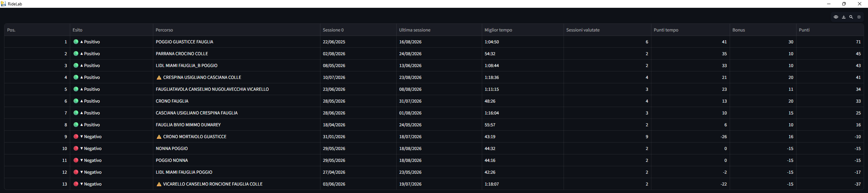Screen dimensions: 868x193
Task: Select the CRONO FAUGLIA route cell
Action: point(237,101)
